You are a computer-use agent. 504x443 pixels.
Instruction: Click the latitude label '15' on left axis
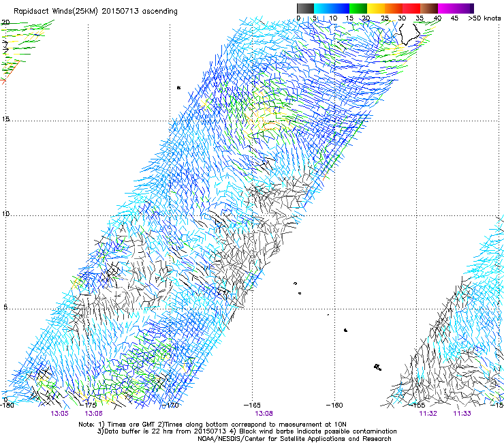[5, 119]
